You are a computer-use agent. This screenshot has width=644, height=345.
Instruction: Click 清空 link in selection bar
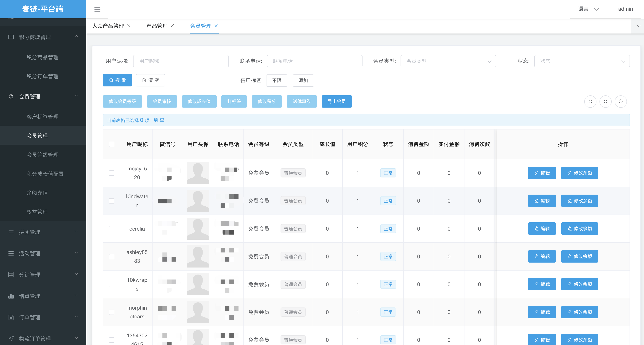click(x=159, y=120)
